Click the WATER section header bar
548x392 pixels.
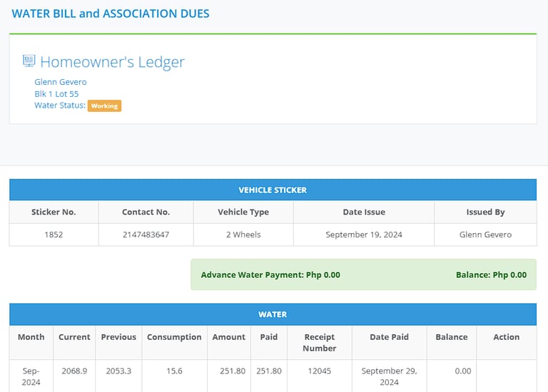tap(273, 314)
